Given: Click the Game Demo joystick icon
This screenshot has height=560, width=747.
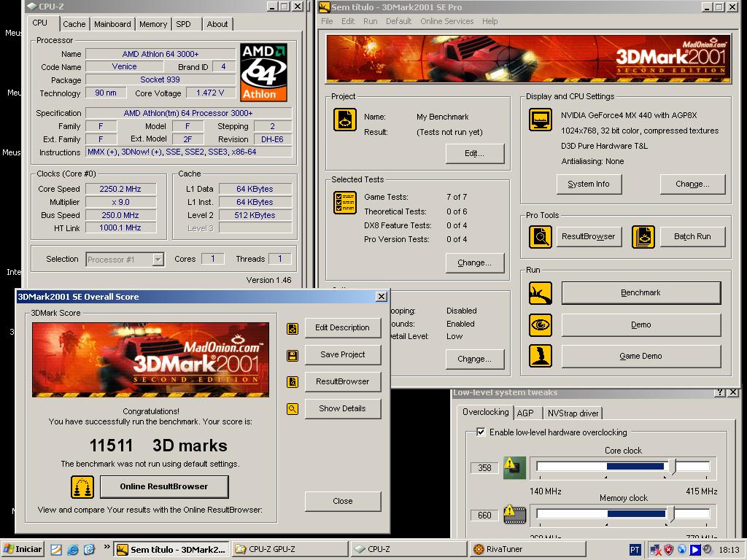Looking at the screenshot, I should (x=541, y=356).
